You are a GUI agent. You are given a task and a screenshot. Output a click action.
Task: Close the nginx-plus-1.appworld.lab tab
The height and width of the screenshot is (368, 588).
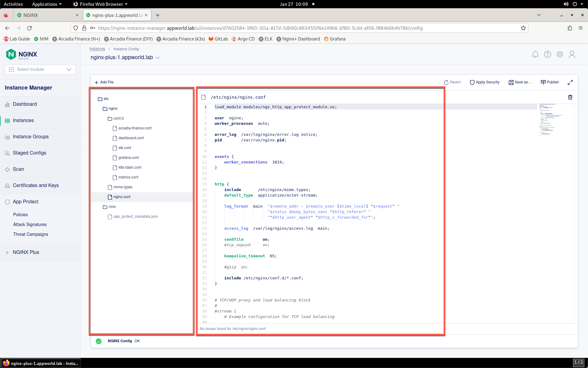tap(146, 15)
